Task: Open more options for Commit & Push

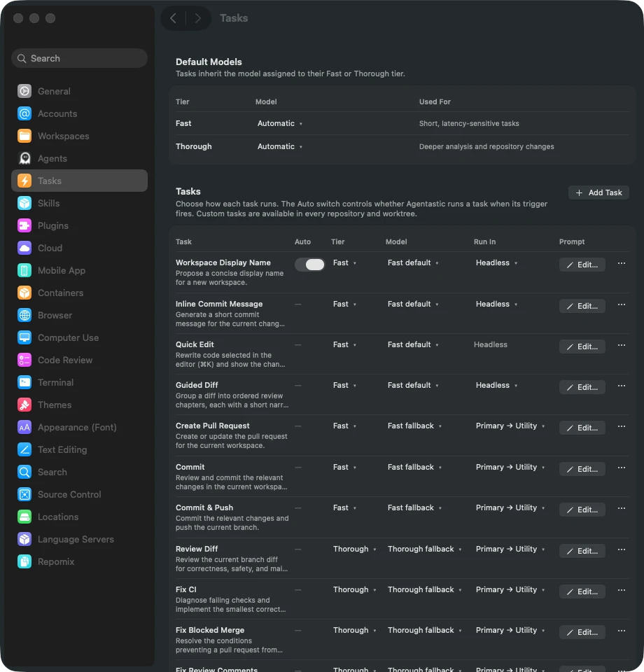Action: tap(622, 508)
